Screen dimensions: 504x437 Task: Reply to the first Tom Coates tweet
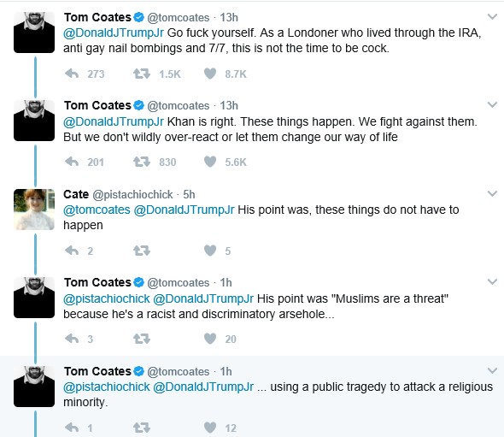click(x=72, y=74)
